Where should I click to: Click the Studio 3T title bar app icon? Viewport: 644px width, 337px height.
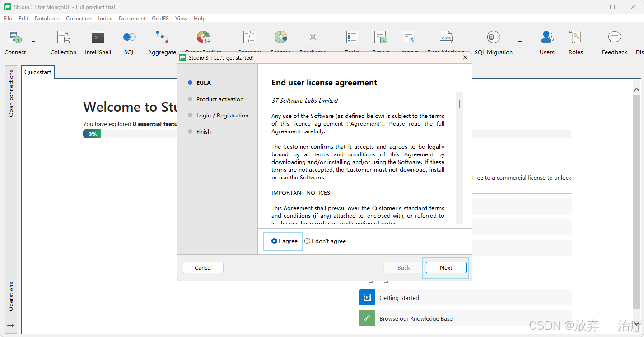tap(8, 7)
